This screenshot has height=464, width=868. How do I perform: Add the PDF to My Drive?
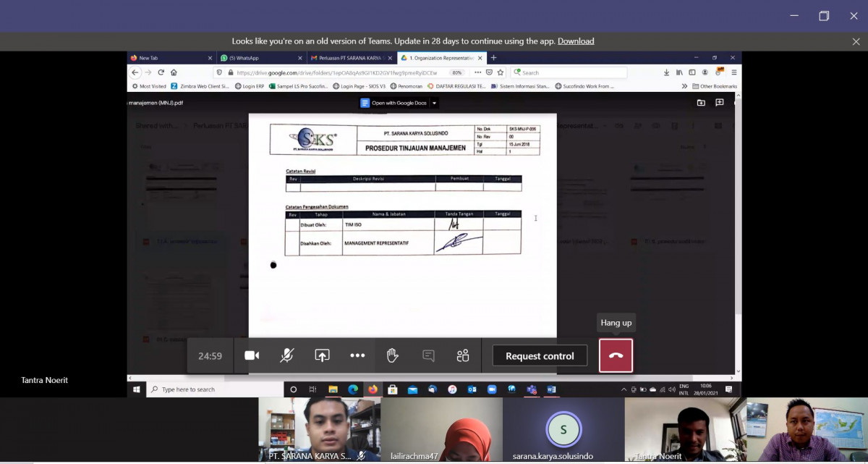coord(701,103)
